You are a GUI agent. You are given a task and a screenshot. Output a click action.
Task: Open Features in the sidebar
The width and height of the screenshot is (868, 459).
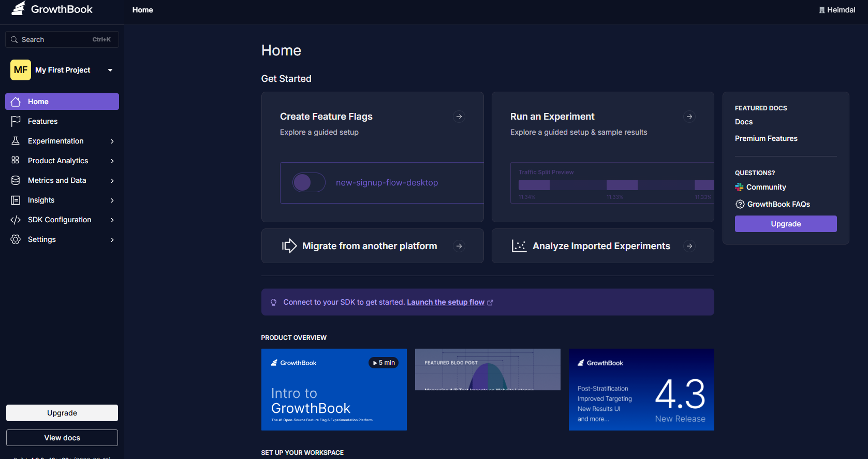point(62,121)
